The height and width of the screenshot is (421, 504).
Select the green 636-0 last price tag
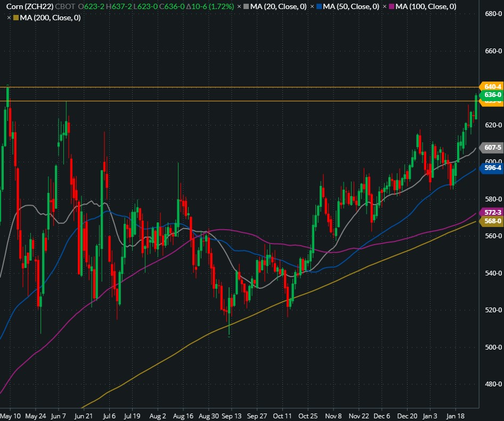coord(491,95)
